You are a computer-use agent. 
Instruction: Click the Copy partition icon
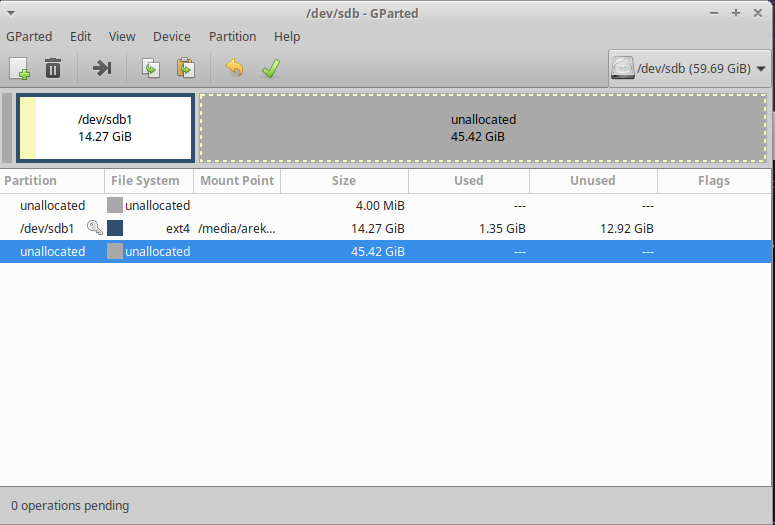[151, 68]
